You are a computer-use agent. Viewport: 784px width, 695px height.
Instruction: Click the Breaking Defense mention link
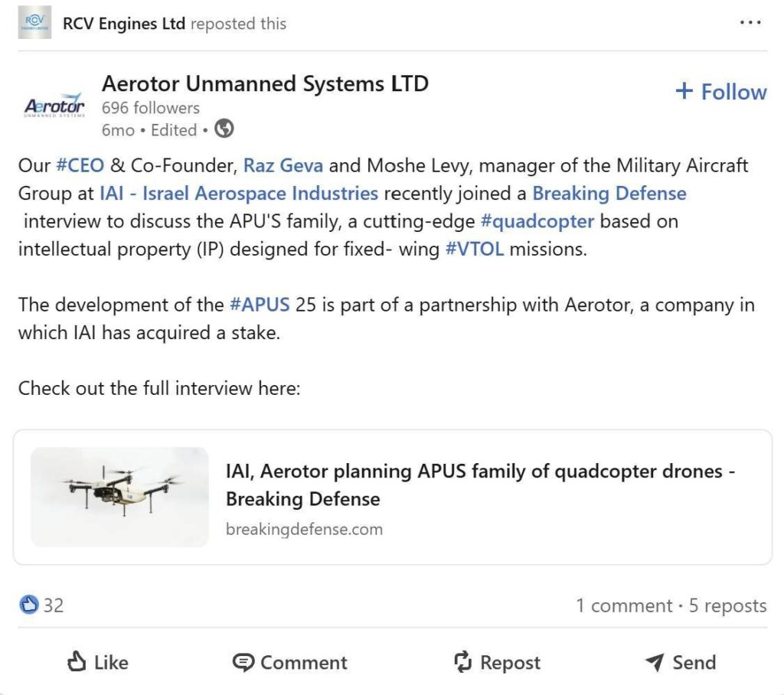click(609, 193)
